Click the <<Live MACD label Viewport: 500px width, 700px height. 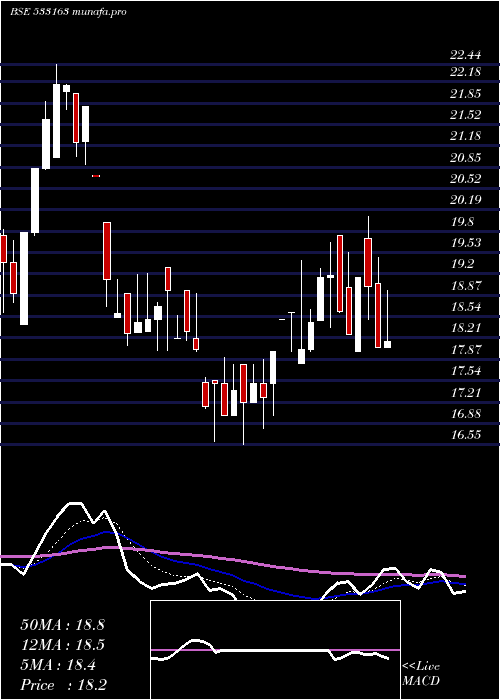(421, 674)
